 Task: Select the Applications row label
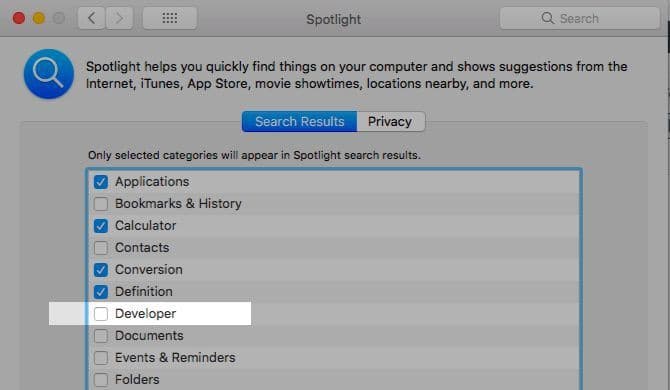(152, 182)
